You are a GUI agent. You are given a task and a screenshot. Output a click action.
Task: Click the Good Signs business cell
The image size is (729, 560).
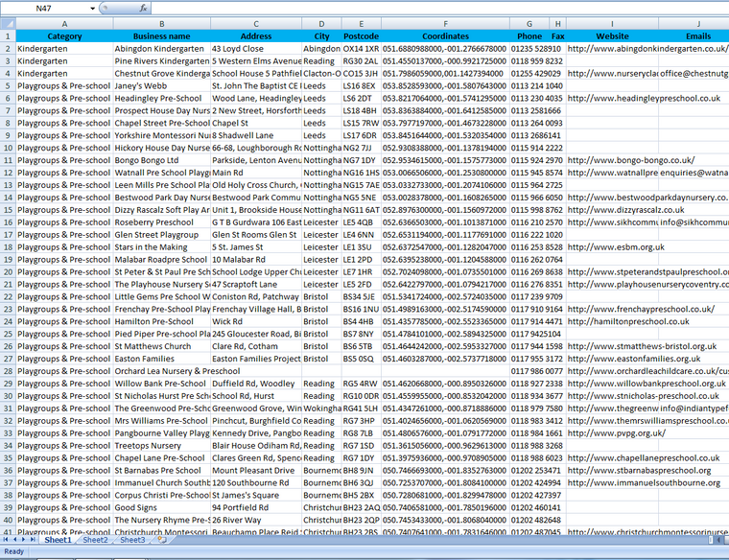(162, 507)
